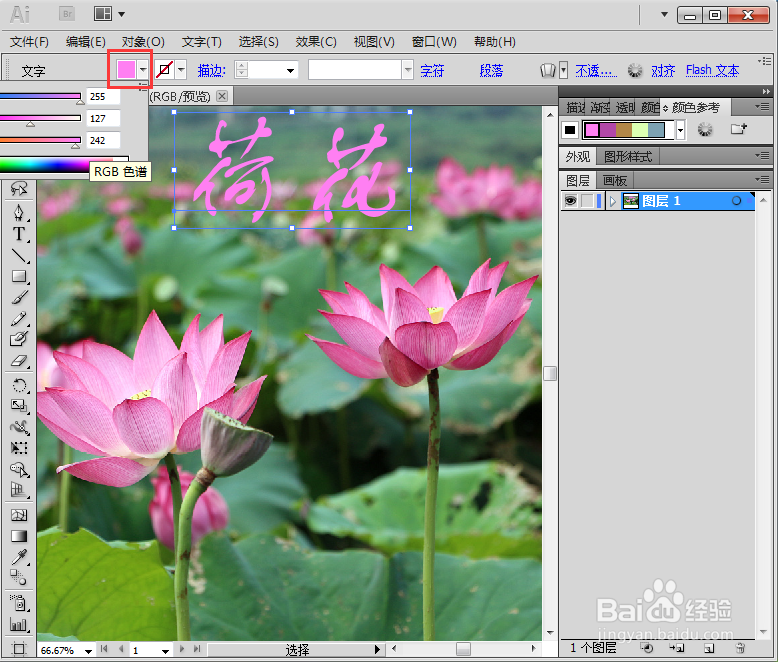
Task: Select the Rectangle tool
Action: 19,276
